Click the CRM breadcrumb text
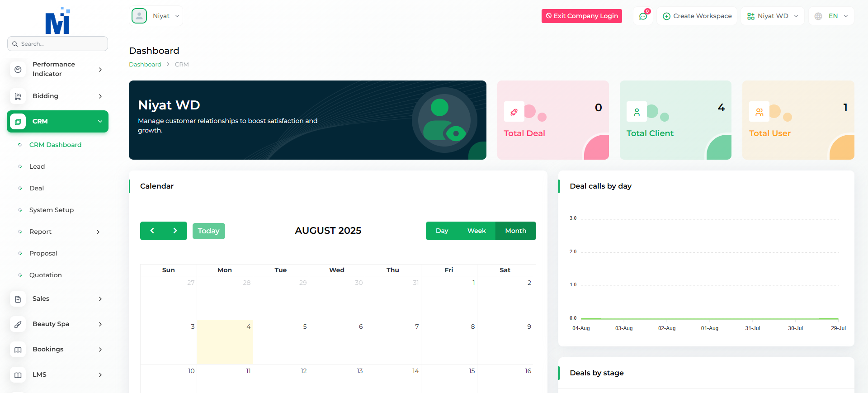 pos(182,65)
